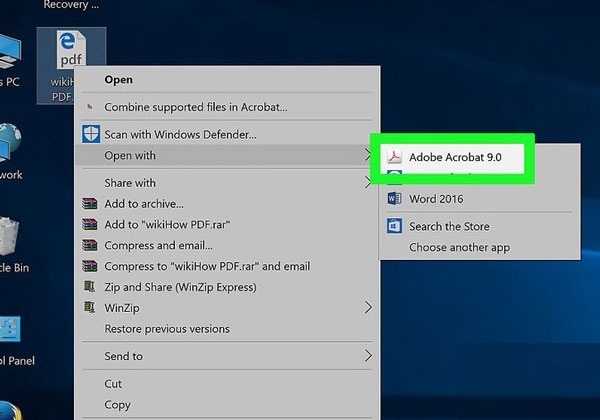Click the Adobe Acrobat 9.0 PDF icon
The image size is (600, 420).
(x=394, y=157)
